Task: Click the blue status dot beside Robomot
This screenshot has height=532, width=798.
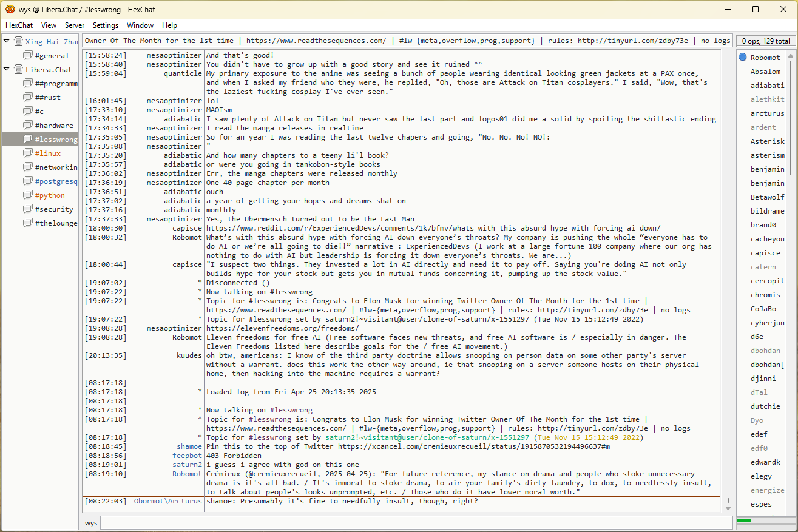Action: [743, 58]
